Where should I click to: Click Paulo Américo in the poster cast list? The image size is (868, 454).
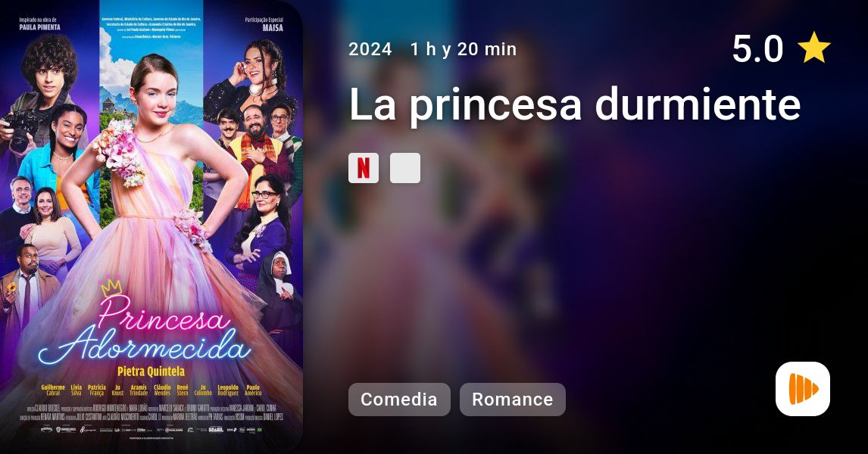pos(253,390)
